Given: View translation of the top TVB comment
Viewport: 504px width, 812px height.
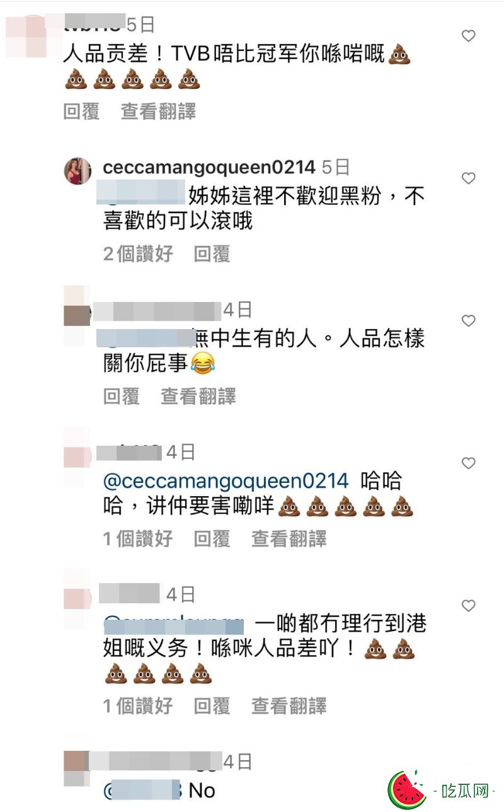Looking at the screenshot, I should coord(158,112).
